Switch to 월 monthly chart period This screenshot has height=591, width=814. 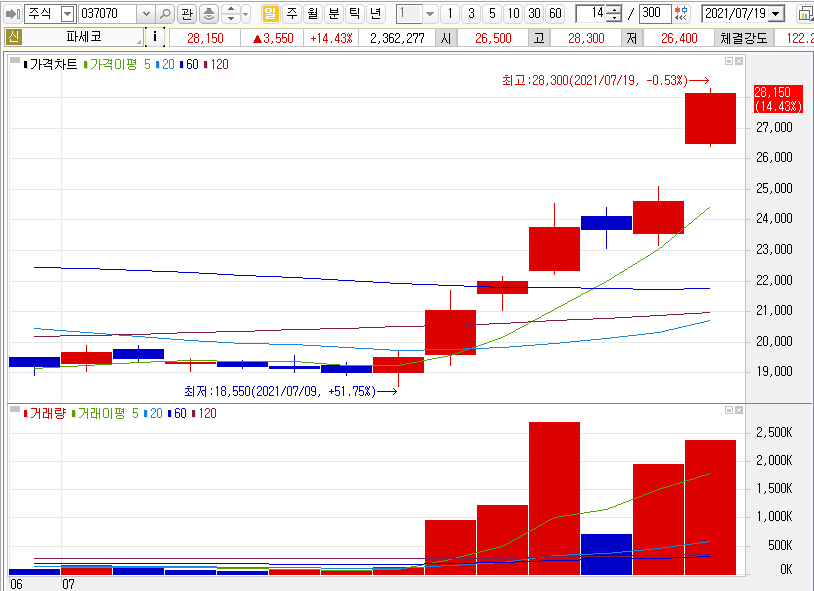tap(313, 14)
